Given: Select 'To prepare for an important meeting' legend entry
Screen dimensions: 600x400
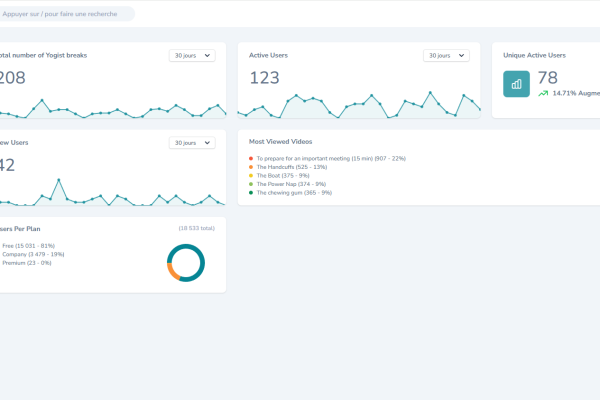Looking at the screenshot, I should coord(331,158).
